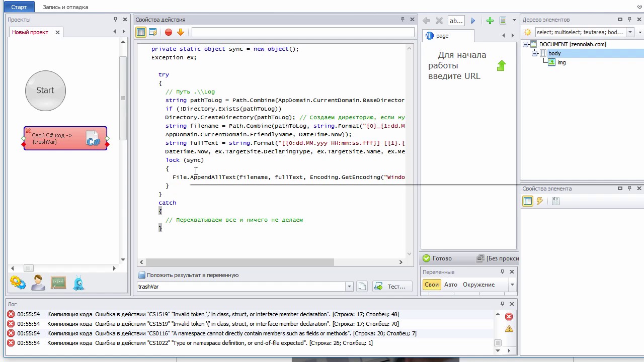Image resolution: width=644 pixels, height=362 pixels.
Task: Select Авто variables tab
Action: tap(451, 285)
